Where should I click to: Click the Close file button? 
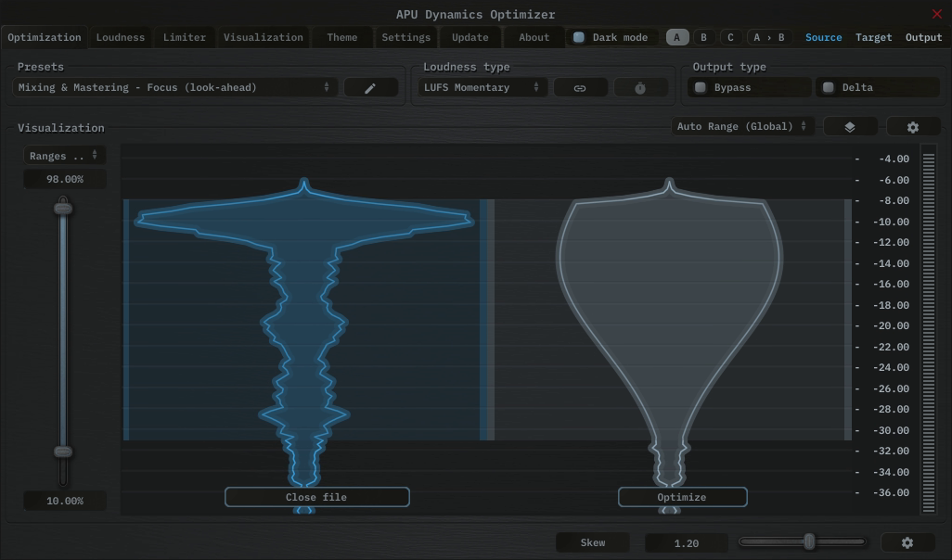316,498
